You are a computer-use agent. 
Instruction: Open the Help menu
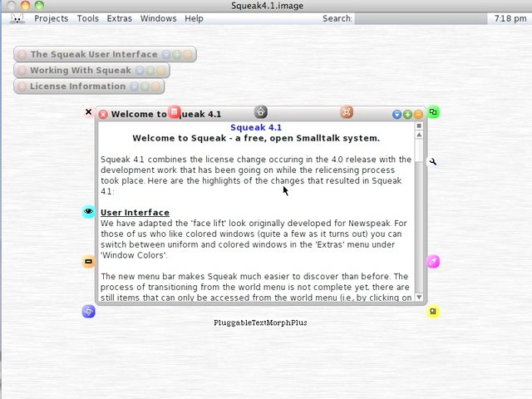tap(194, 18)
